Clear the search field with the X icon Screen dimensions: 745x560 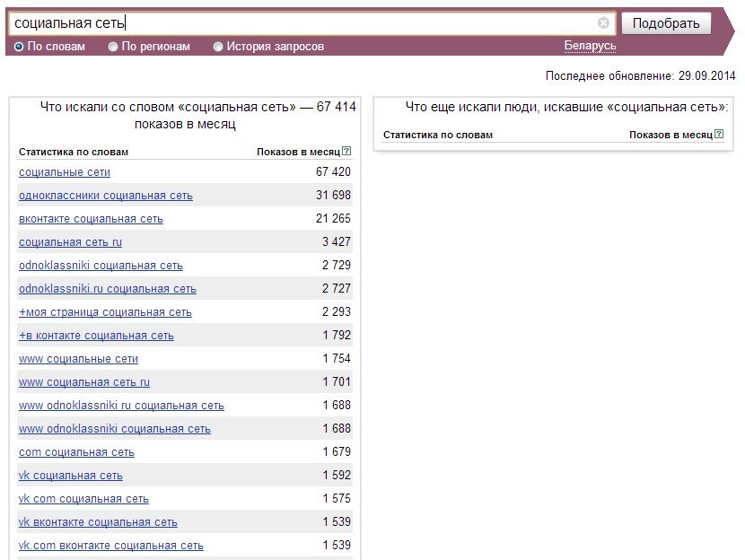click(x=603, y=22)
